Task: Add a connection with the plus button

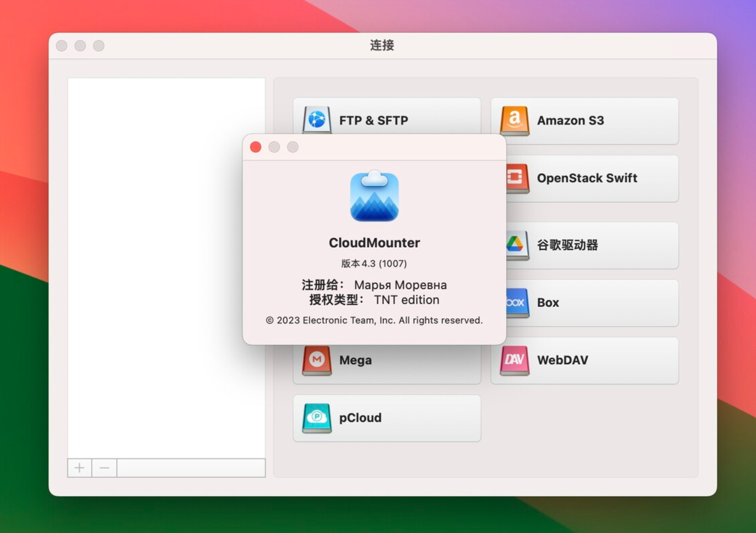Action: pyautogui.click(x=80, y=468)
